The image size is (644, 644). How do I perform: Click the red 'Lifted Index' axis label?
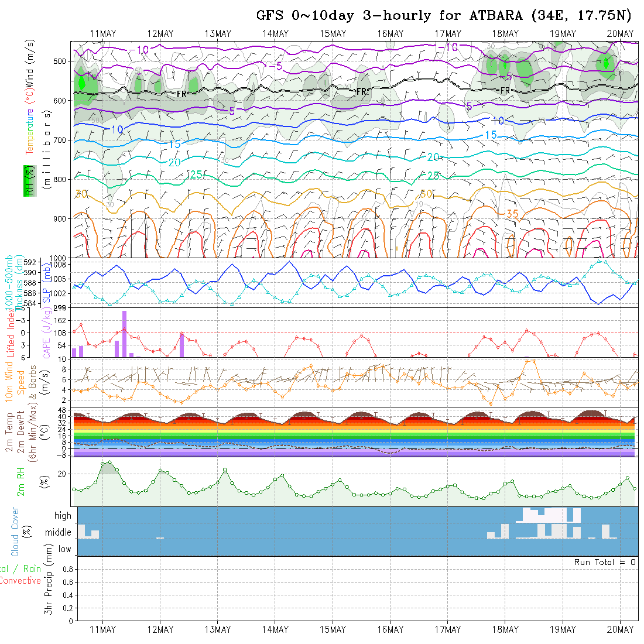pos(10,332)
